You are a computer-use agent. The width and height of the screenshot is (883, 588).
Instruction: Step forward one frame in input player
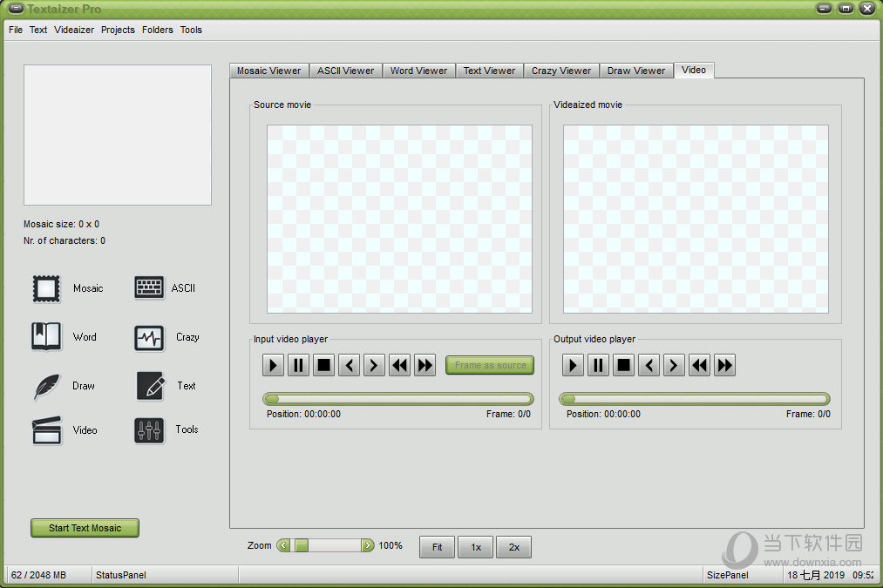point(374,366)
